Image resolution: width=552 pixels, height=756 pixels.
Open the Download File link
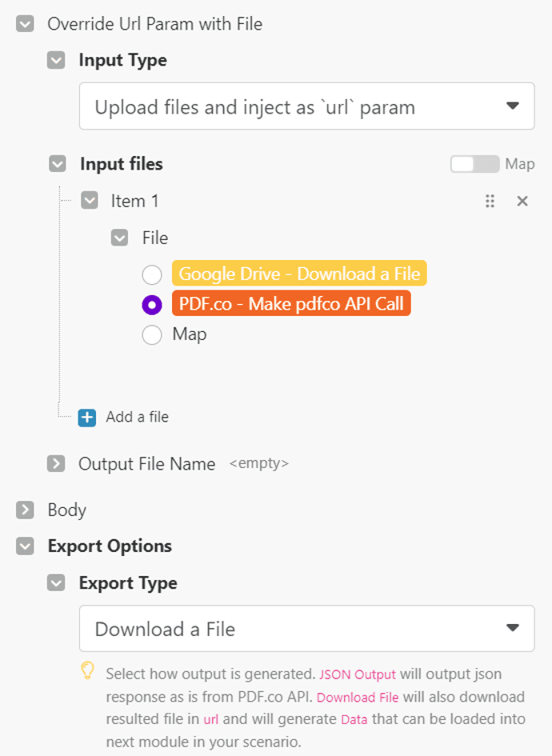coord(357,697)
